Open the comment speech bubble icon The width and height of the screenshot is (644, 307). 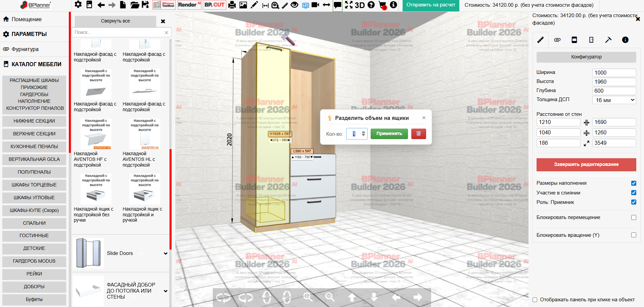tap(338, 5)
